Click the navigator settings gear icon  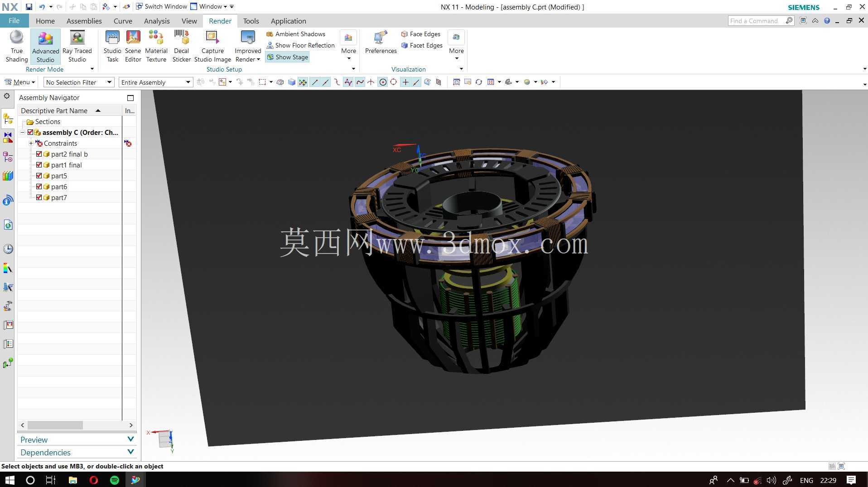pos(7,96)
